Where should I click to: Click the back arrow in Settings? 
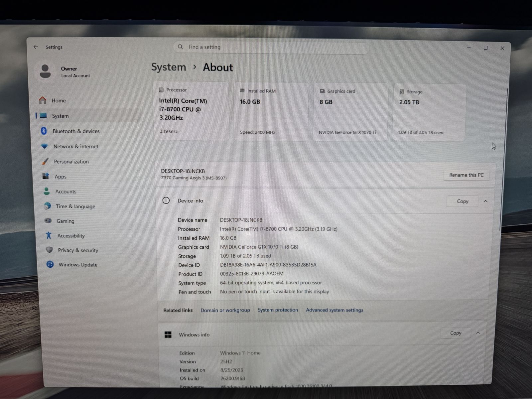coord(36,47)
